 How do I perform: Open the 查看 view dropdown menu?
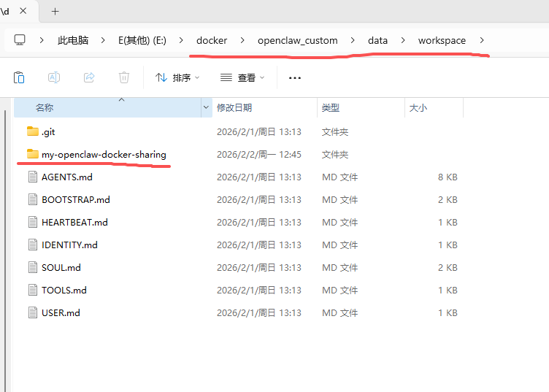(x=242, y=77)
